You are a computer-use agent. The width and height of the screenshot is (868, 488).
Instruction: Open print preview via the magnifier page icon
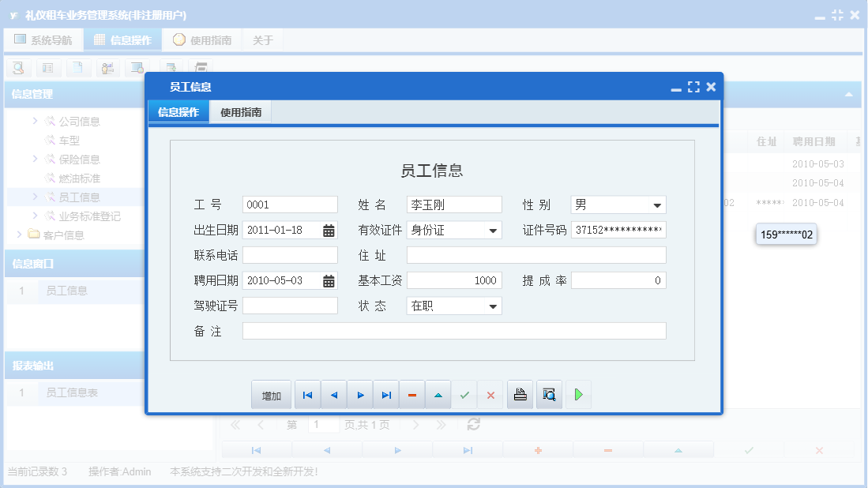click(x=549, y=394)
